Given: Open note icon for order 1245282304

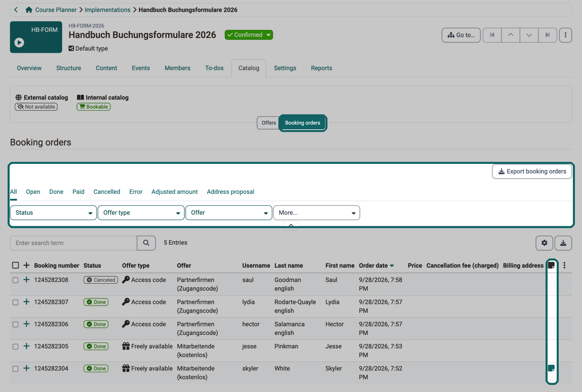Looking at the screenshot, I should coord(552,368).
